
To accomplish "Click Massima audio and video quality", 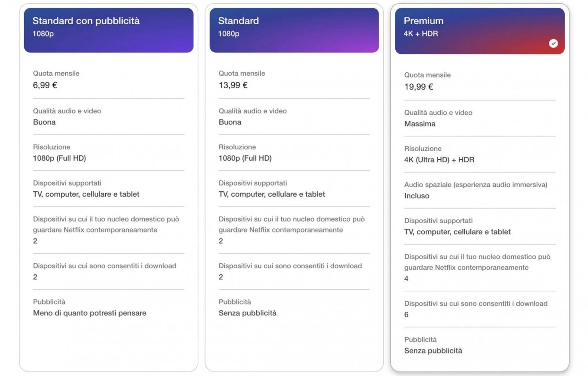I will pyautogui.click(x=420, y=124).
